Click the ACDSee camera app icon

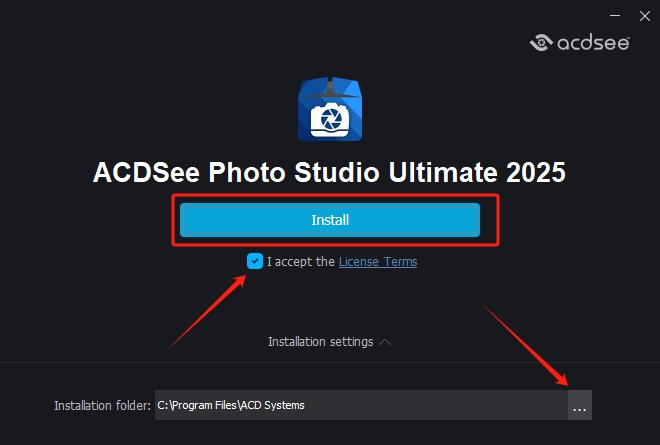pyautogui.click(x=329, y=109)
